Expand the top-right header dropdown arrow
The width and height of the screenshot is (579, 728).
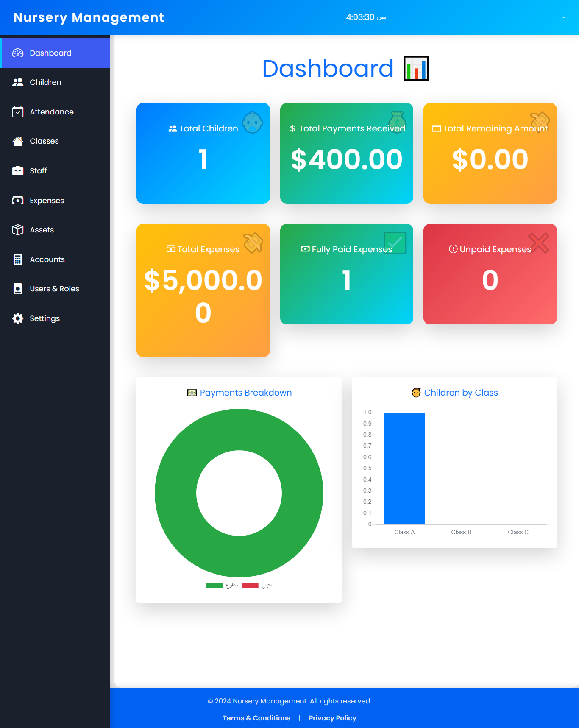coord(563,17)
